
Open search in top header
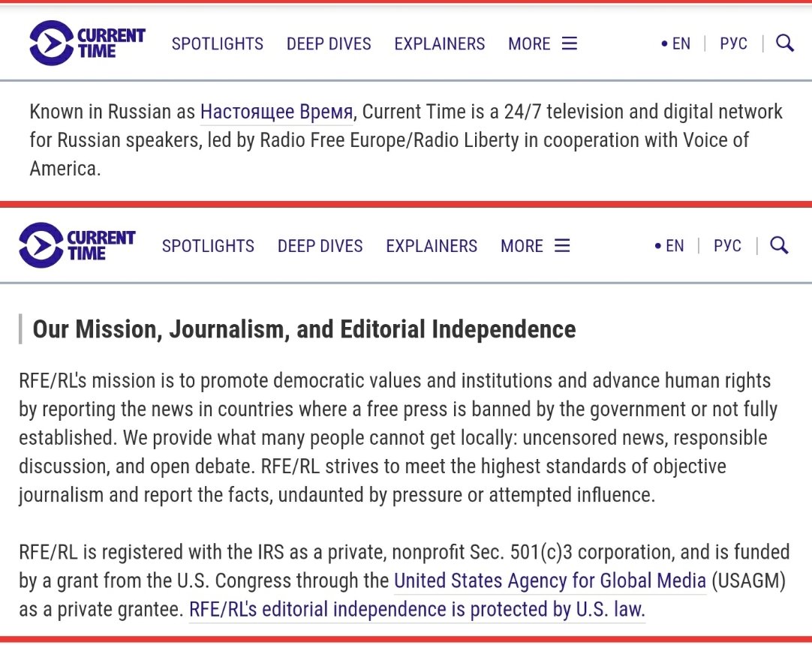coord(785,43)
